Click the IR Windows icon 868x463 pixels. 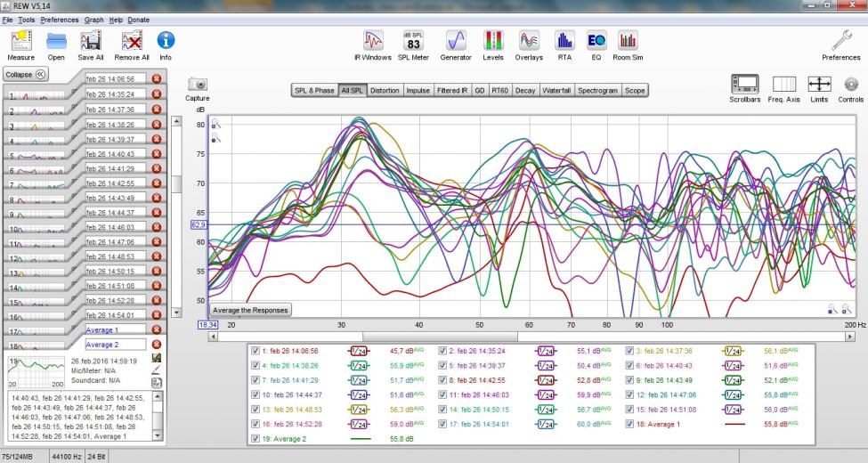tap(373, 41)
